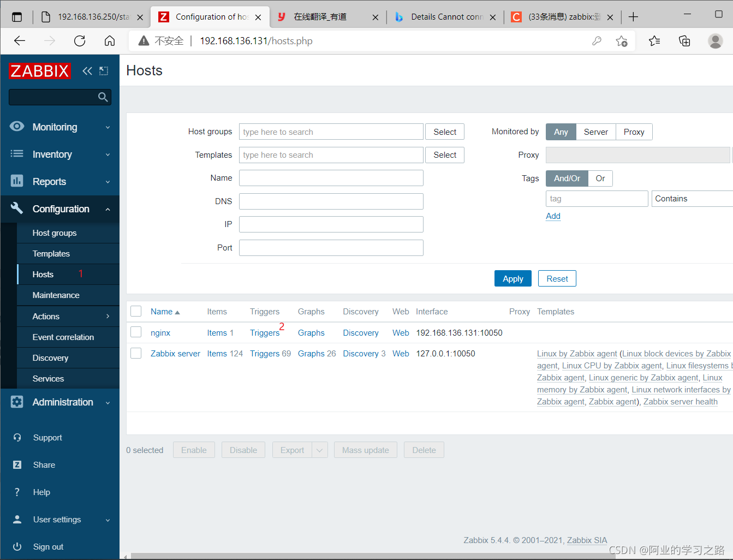Click the not-secure warning triangle icon
The image size is (733, 560).
144,41
